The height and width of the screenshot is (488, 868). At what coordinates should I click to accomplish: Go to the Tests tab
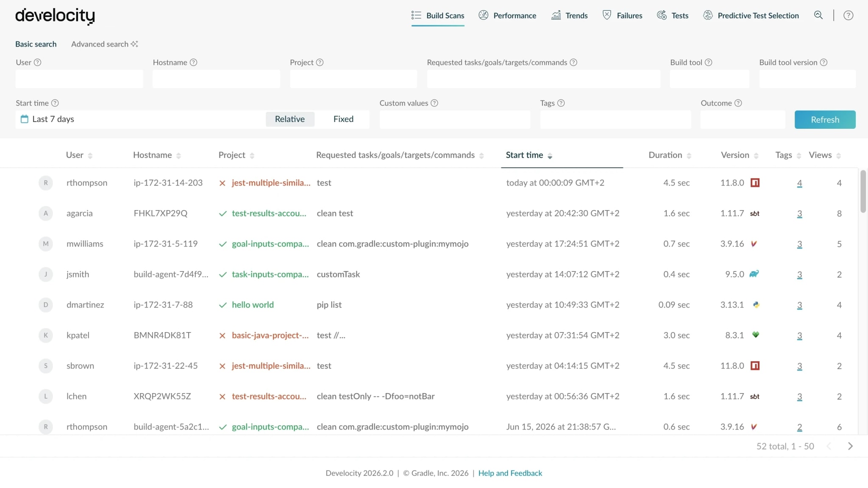pos(673,16)
